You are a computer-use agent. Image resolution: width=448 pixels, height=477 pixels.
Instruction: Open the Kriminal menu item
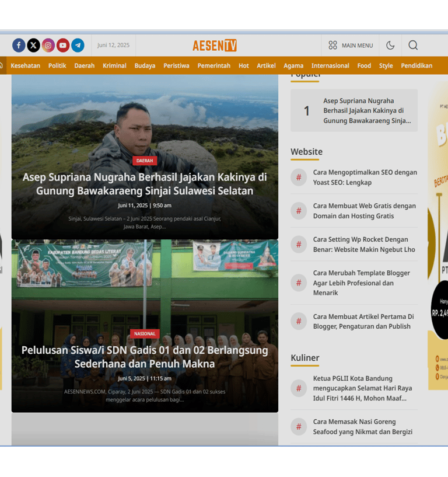click(x=114, y=66)
